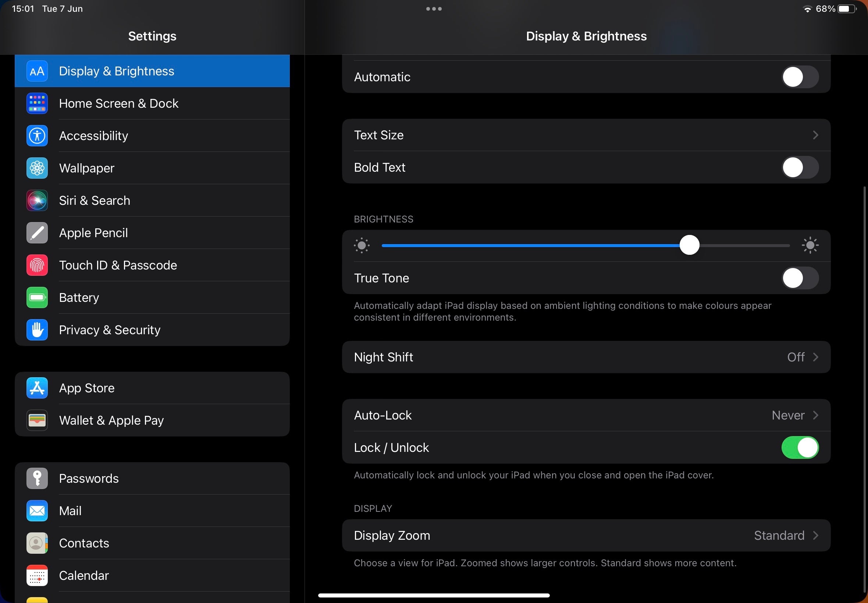Open Siri & Search settings
Screen dimensions: 868x603
coord(152,200)
